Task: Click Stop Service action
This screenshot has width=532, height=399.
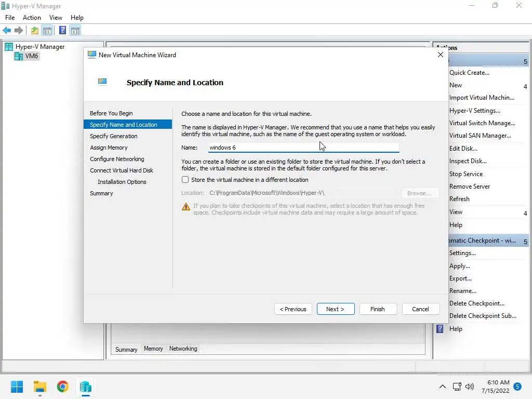Action: [466, 174]
